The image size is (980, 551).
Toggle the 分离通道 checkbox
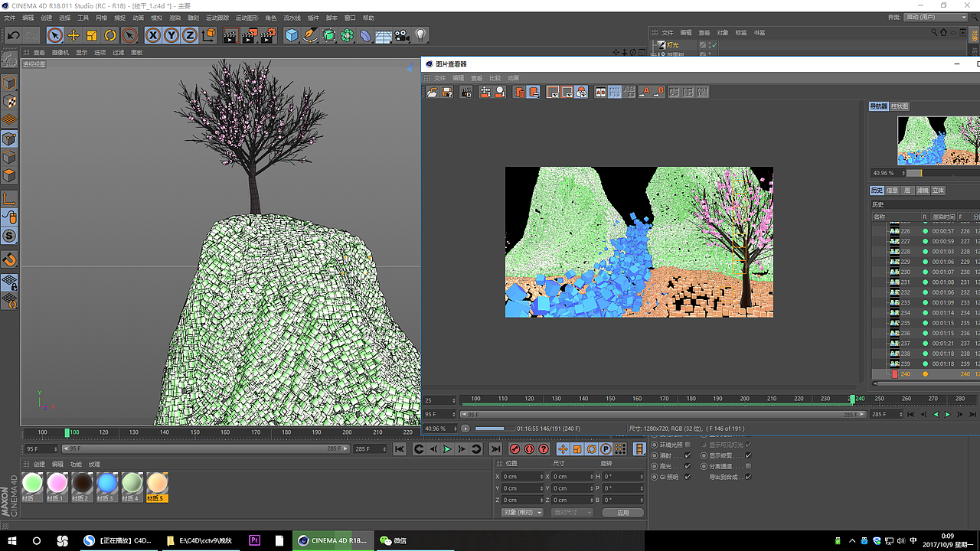[x=748, y=466]
